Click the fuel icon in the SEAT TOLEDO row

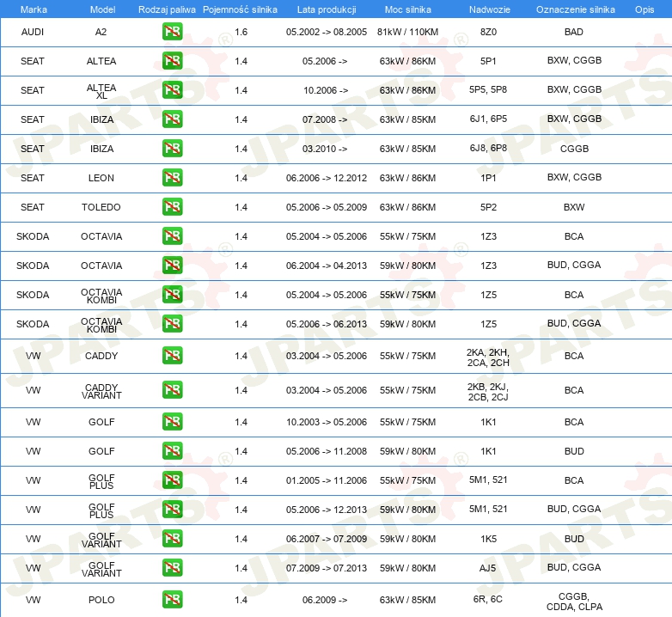(172, 206)
